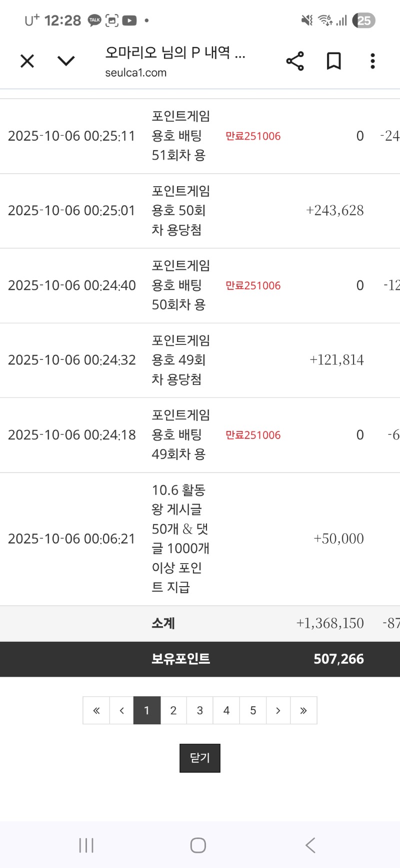Tap the seulca1.com URL text
The width and height of the screenshot is (400, 868).
[x=135, y=73]
